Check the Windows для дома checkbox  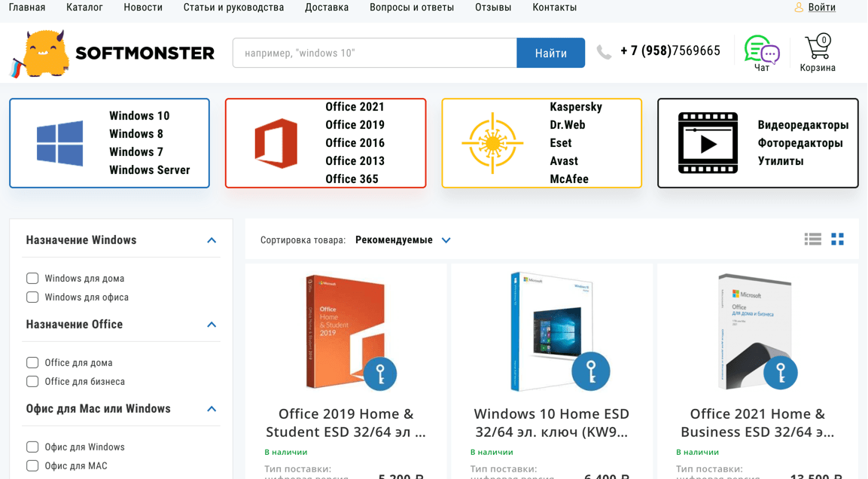(x=32, y=278)
